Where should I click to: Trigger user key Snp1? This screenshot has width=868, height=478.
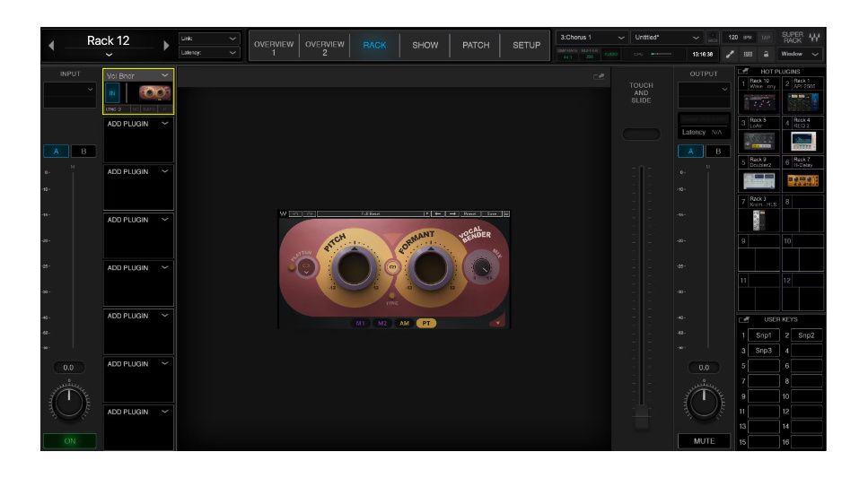pyautogui.click(x=763, y=335)
